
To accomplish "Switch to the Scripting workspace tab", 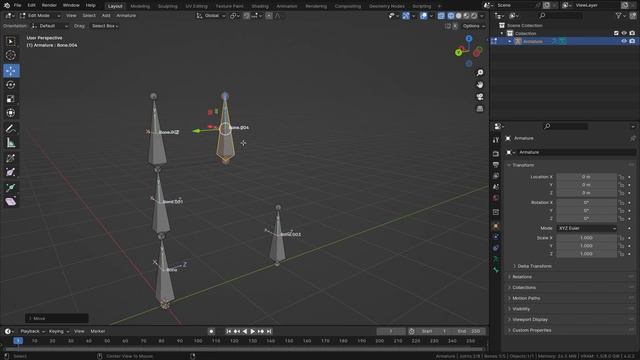I will click(x=422, y=6).
